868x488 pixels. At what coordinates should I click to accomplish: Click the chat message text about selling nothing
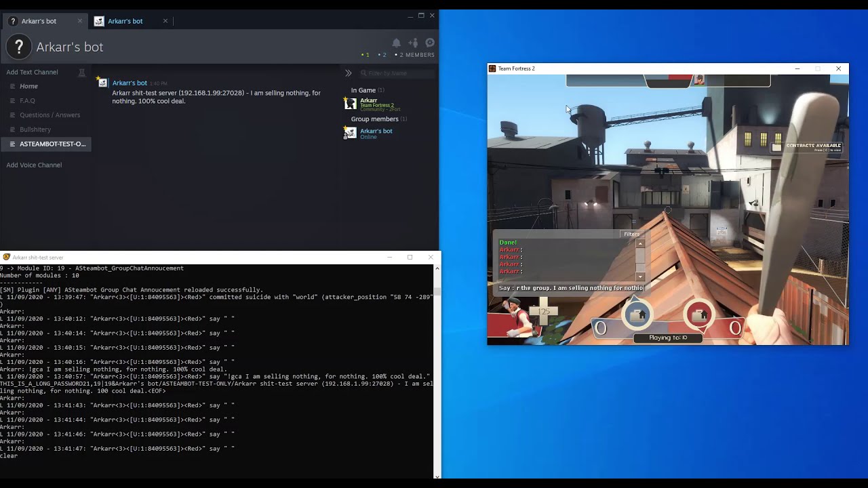(216, 97)
